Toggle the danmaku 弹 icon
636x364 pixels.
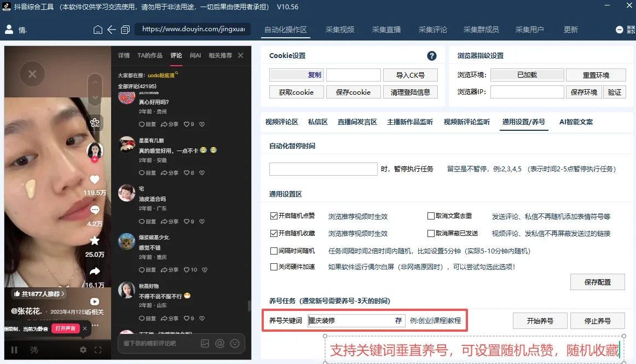tap(34, 350)
